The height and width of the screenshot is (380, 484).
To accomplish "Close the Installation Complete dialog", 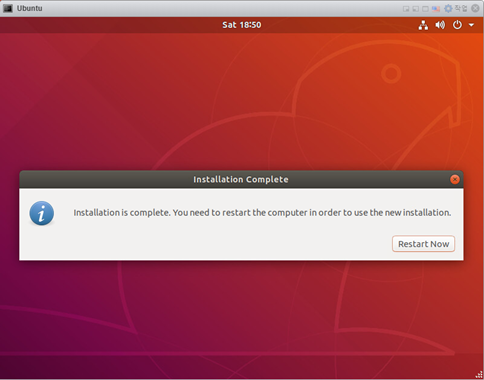I will (x=455, y=179).
